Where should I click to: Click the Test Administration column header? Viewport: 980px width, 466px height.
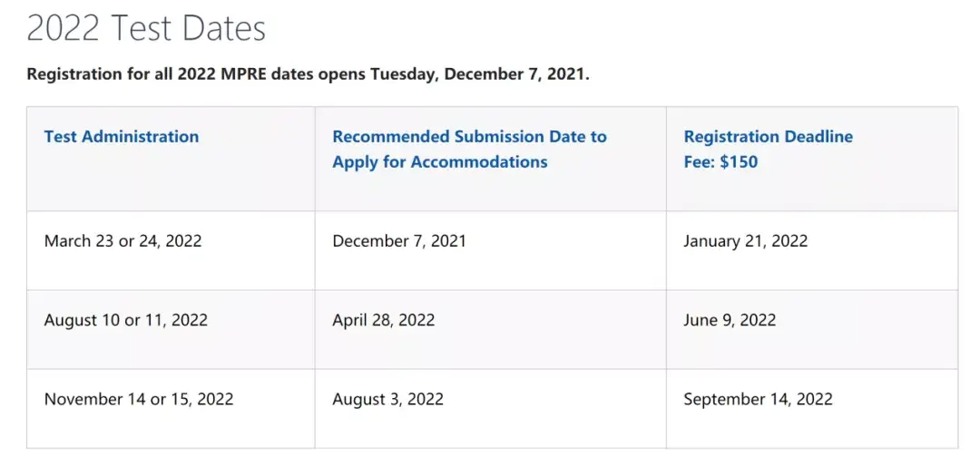point(121,137)
